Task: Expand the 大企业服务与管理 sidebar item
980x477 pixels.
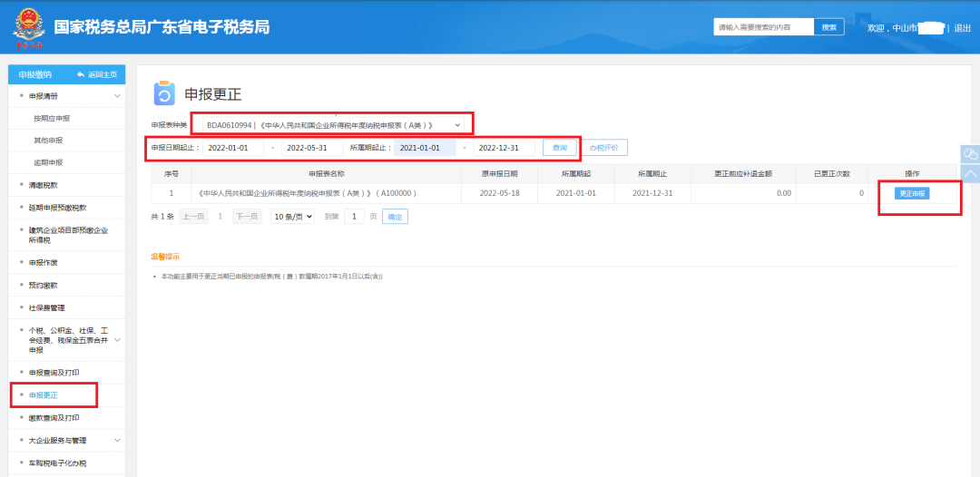Action: pyautogui.click(x=117, y=440)
